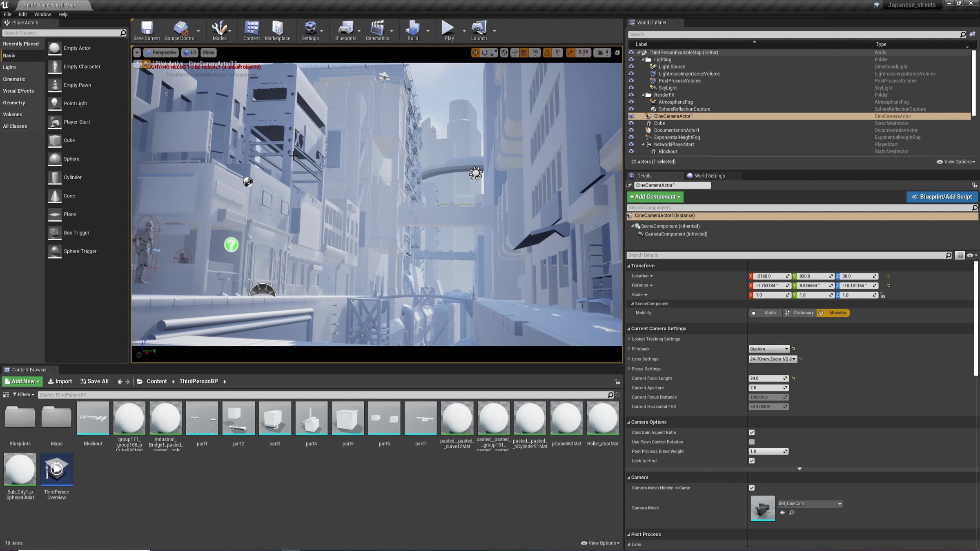Hide the Cube actor via eye icon
980x551 pixels.
point(631,123)
